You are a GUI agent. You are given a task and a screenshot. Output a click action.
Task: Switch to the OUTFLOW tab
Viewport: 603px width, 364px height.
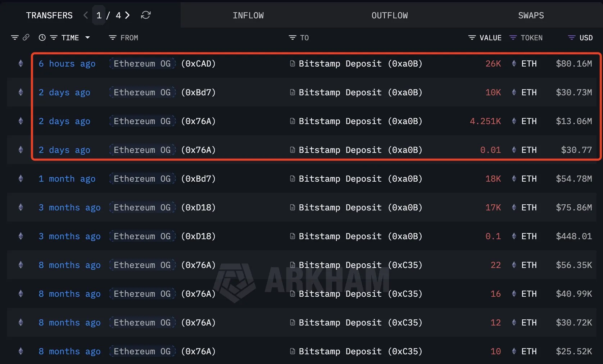coord(390,15)
